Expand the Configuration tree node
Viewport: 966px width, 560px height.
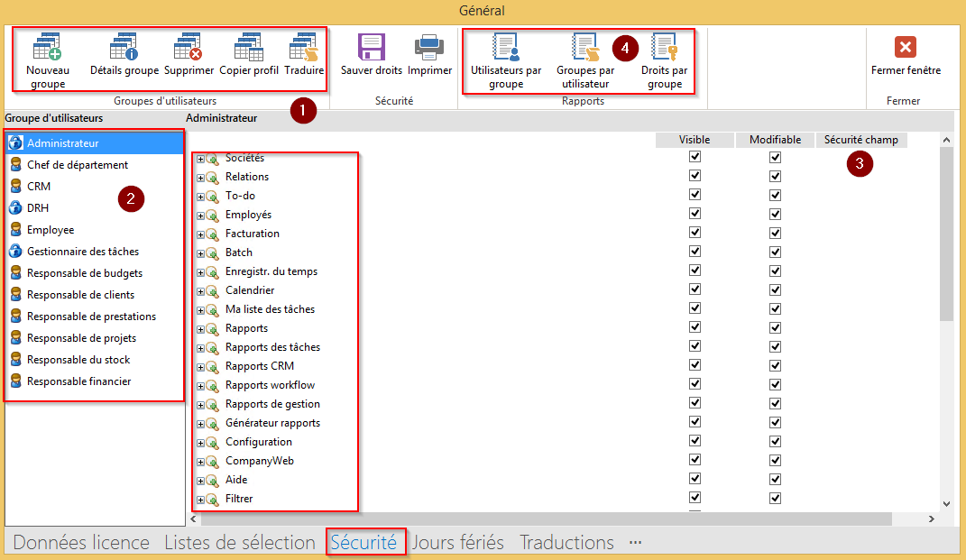pos(200,443)
